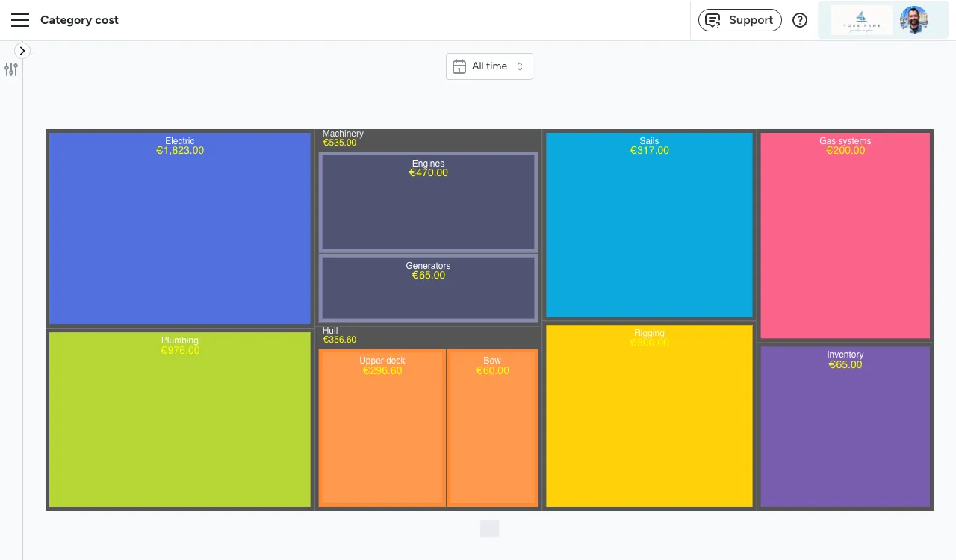Select the Gas systems block

[x=845, y=235]
